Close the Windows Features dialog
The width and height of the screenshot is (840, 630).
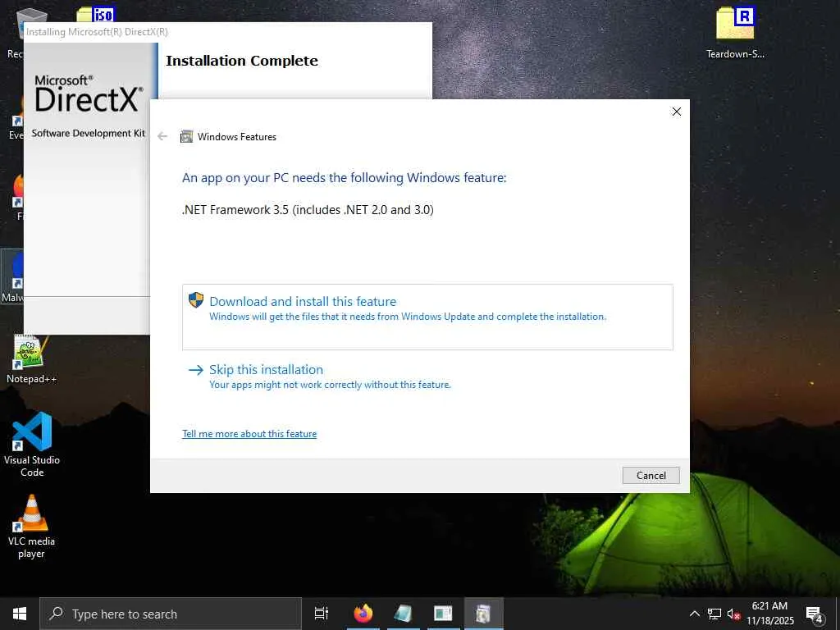click(677, 112)
